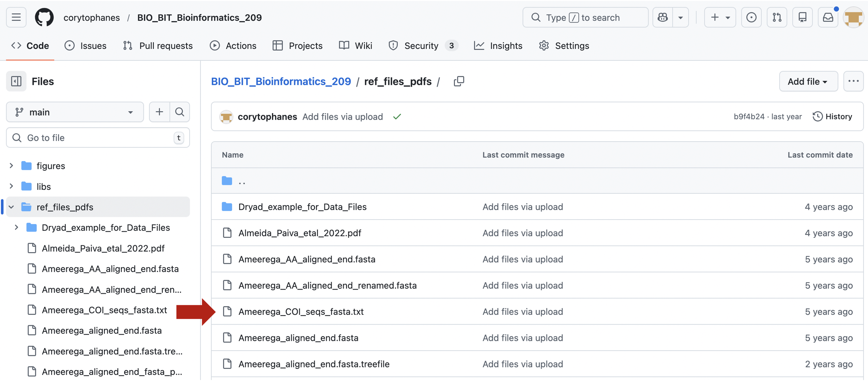Click the add file plus icon in sidebar
The image size is (868, 381).
click(159, 112)
